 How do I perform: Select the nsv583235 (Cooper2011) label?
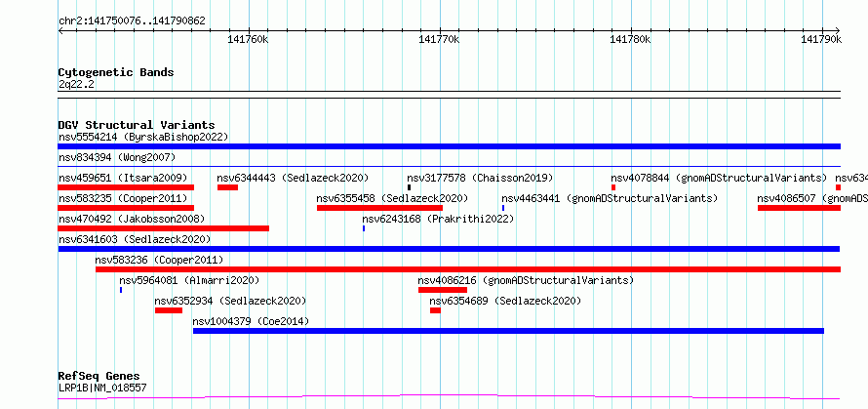tap(123, 198)
